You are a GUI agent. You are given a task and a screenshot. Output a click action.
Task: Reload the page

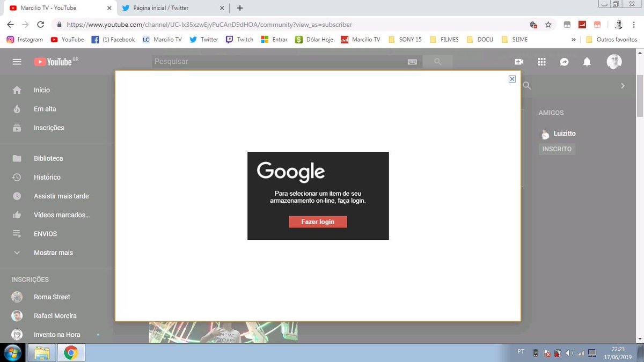click(41, 25)
